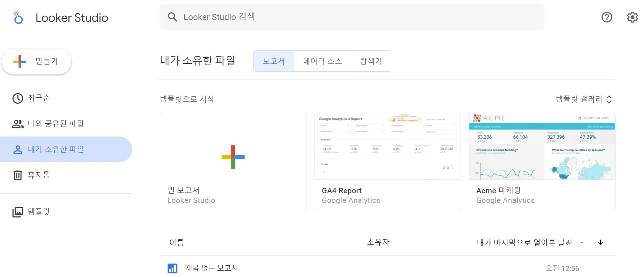Switch to the 보고서 tab
This screenshot has height=277, width=644.
[x=274, y=61]
